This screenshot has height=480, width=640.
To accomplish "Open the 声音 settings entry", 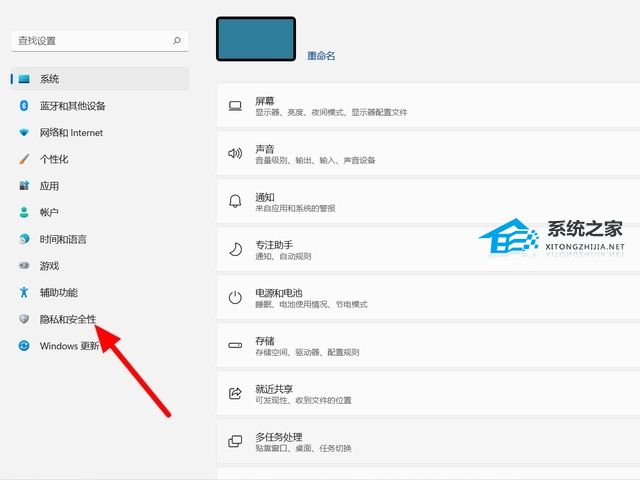I will pos(429,153).
